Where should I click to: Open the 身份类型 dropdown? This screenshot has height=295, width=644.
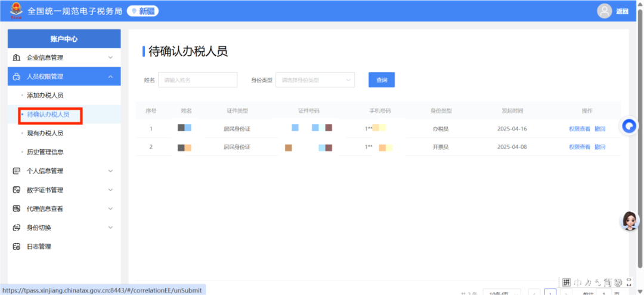tap(315, 80)
